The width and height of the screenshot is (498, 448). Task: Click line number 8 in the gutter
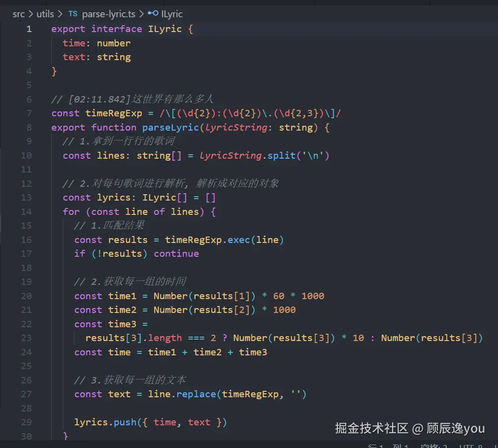29,128
